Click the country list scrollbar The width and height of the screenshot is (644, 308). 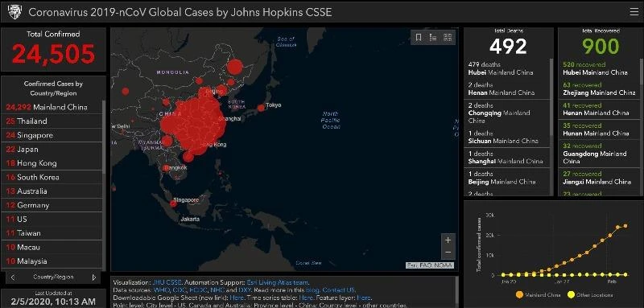pos(105,137)
